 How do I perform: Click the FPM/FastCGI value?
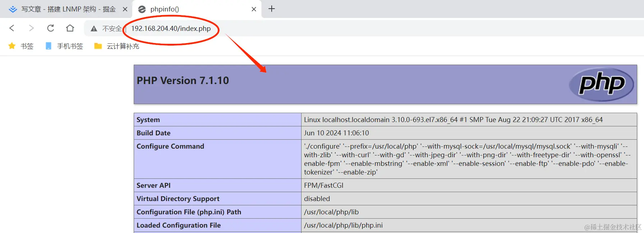click(x=324, y=185)
